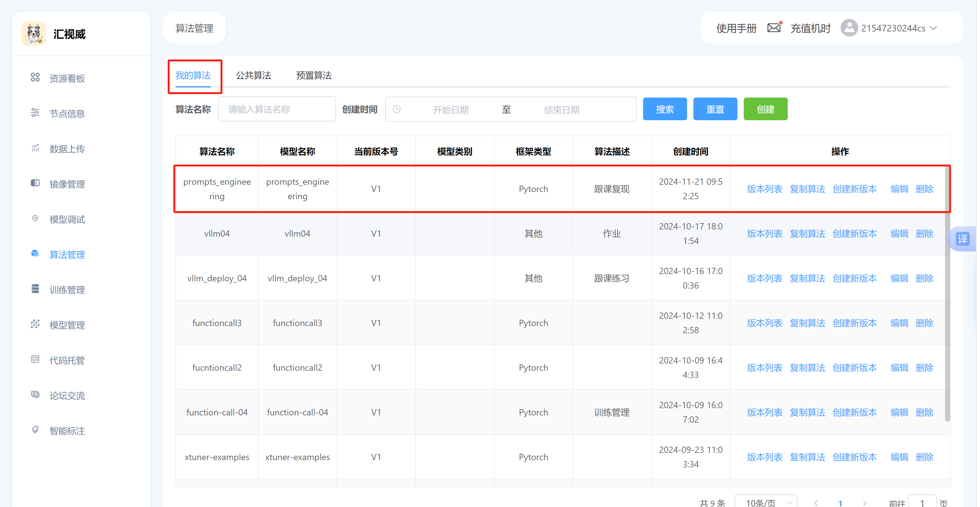Click the 镜像管理 sidebar icon
The height and width of the screenshot is (507, 980).
35,183
